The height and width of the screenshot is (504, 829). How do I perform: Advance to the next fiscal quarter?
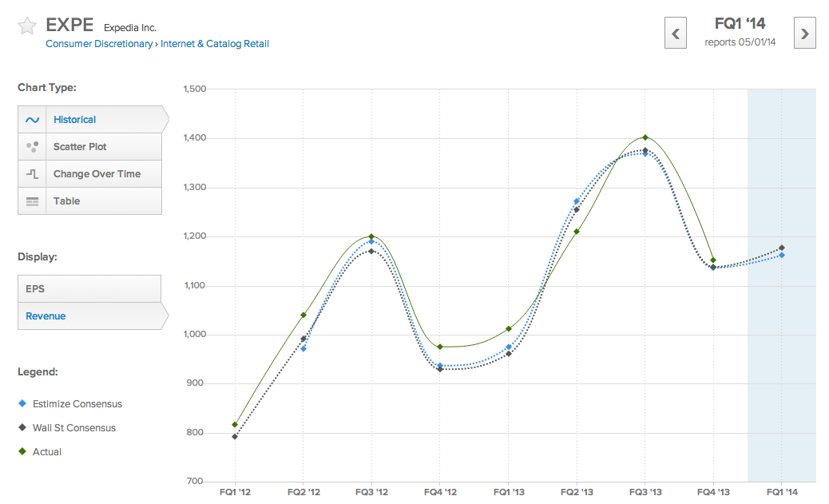coord(805,33)
